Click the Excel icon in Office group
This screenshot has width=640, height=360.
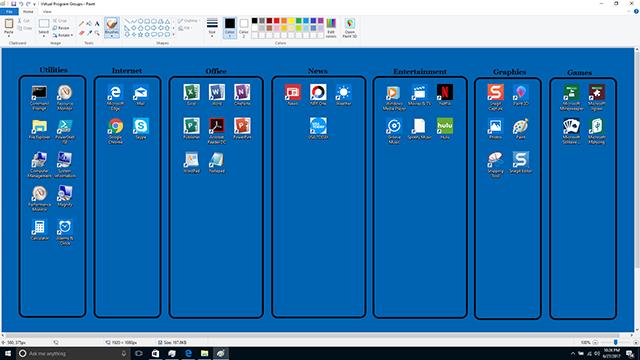[x=191, y=92]
